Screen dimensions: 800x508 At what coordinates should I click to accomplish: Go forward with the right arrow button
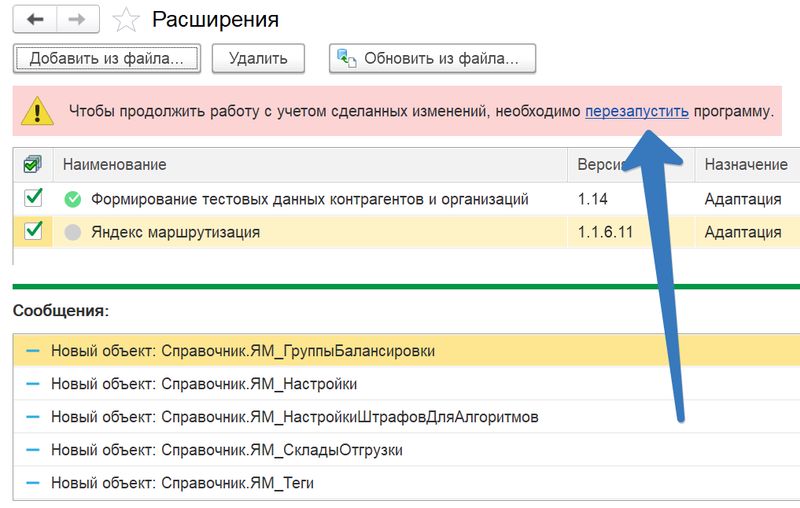tap(78, 19)
